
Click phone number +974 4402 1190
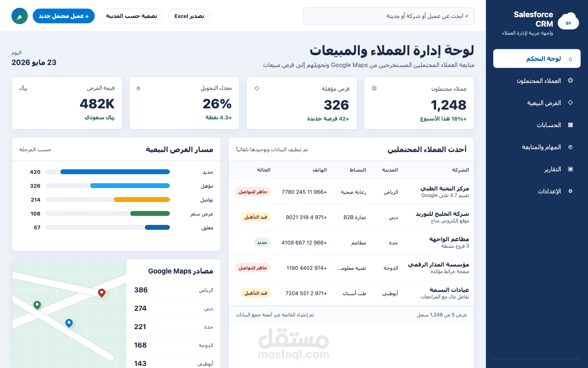click(307, 268)
